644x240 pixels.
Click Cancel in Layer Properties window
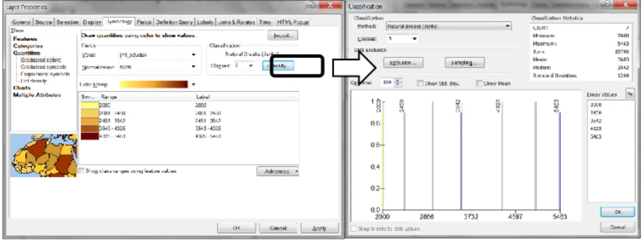(278, 228)
